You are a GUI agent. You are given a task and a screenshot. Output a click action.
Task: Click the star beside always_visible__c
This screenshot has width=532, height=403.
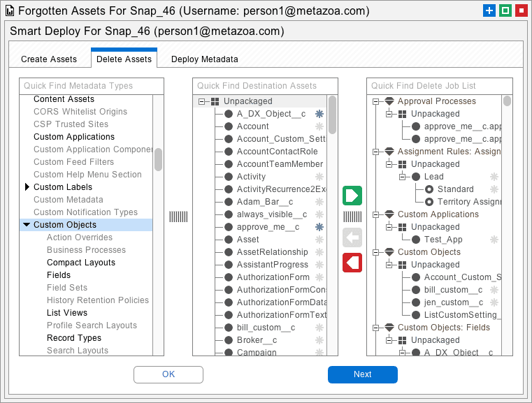pyautogui.click(x=319, y=214)
